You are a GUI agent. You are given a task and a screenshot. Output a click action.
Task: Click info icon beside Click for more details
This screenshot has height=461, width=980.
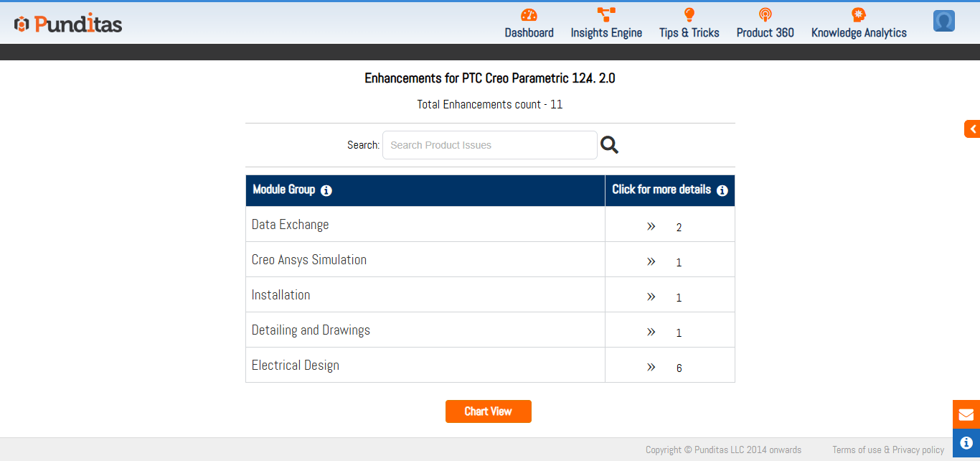click(722, 191)
